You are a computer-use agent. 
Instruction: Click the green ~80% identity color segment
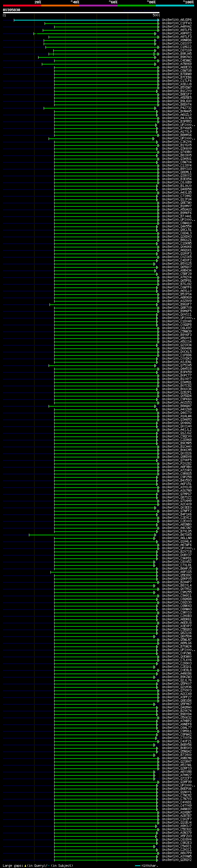pyautogui.click(x=137, y=6)
